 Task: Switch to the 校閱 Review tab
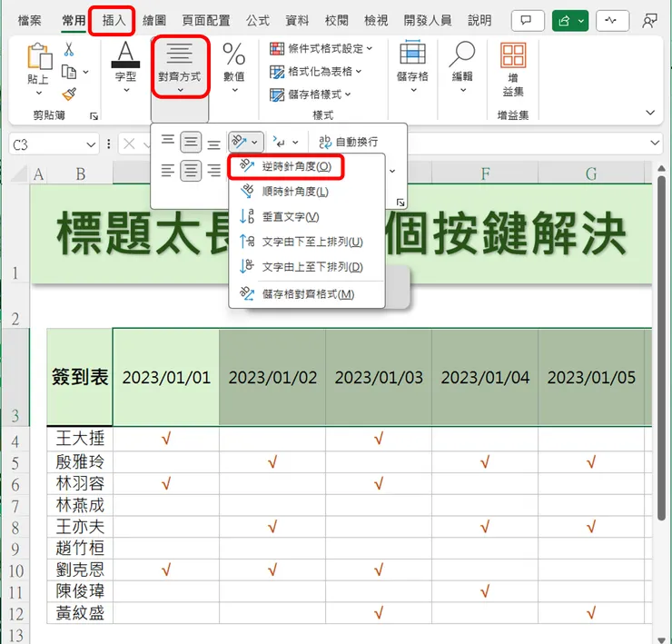pos(336,21)
